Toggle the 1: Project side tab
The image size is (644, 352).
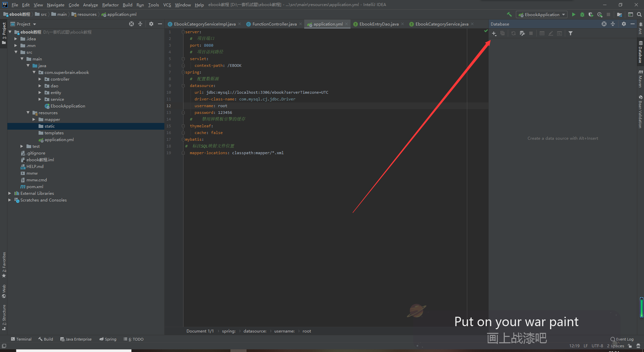4,33
